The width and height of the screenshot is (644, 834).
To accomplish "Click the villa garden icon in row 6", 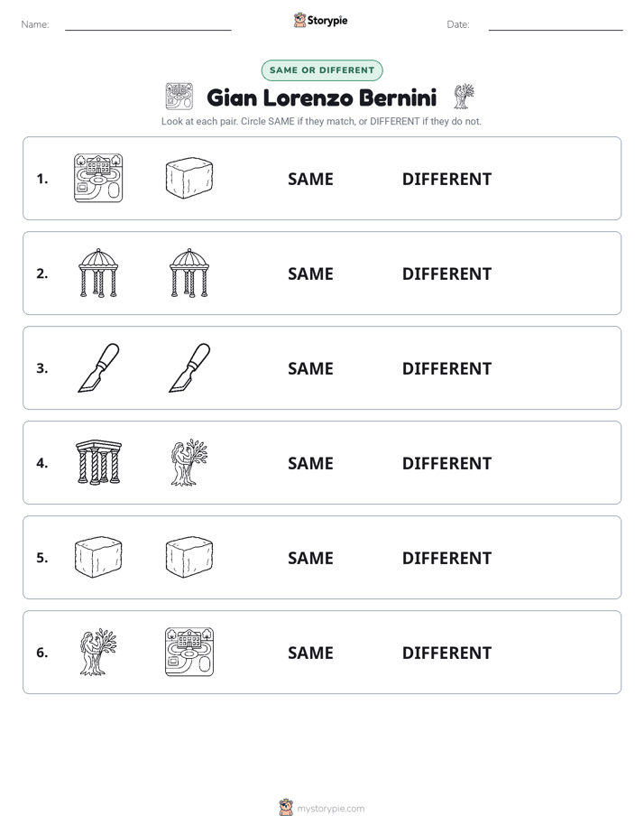I will point(189,652).
